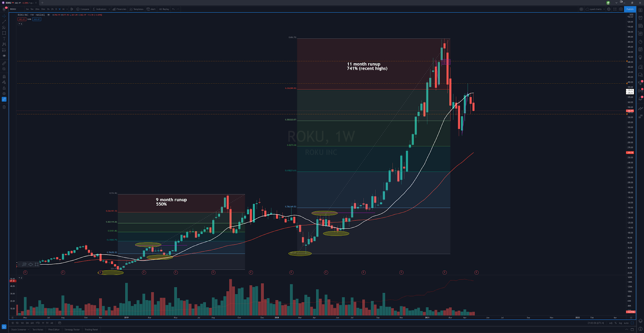
Task: Set date range to 5Y
Action: tap(47, 323)
